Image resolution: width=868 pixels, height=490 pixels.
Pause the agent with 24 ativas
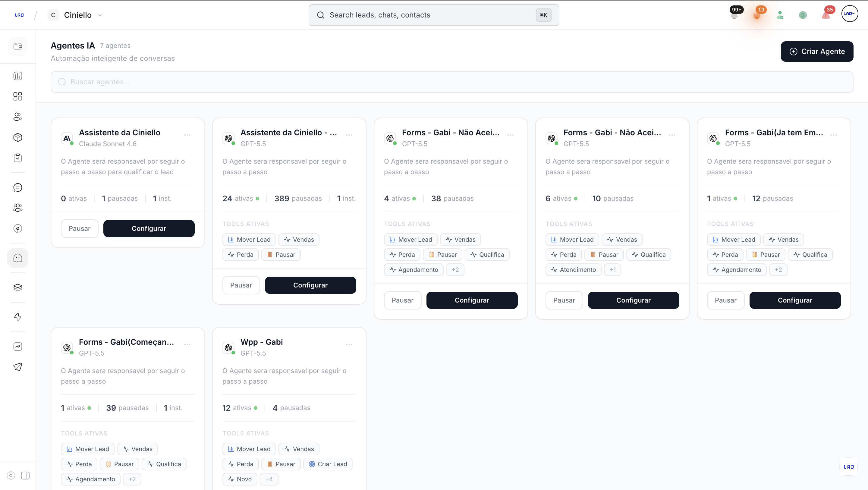click(x=241, y=285)
